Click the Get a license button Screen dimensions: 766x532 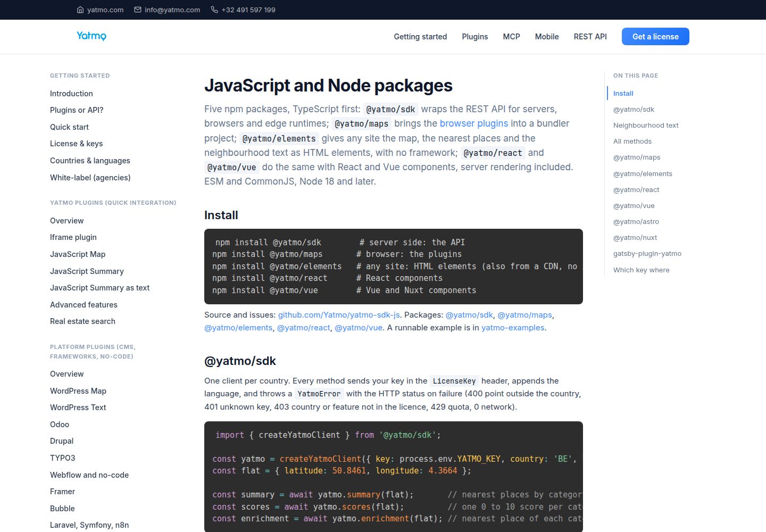tap(655, 37)
